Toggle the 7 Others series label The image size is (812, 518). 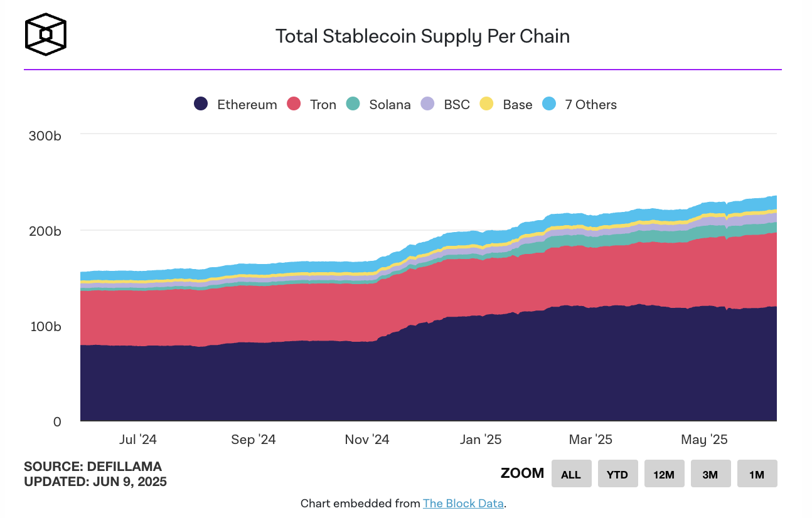[x=590, y=105]
